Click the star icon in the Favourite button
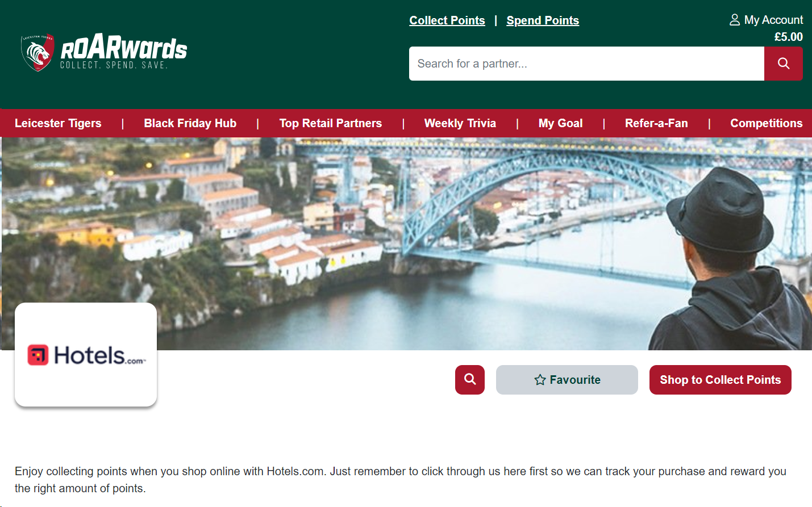The width and height of the screenshot is (812, 507). (x=540, y=380)
